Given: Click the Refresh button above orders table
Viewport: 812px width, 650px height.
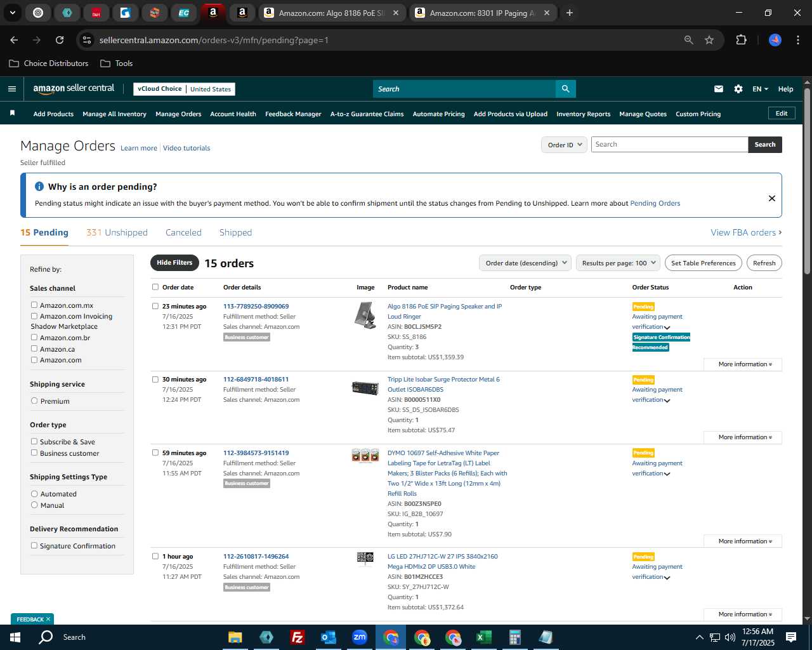Looking at the screenshot, I should coord(764,263).
